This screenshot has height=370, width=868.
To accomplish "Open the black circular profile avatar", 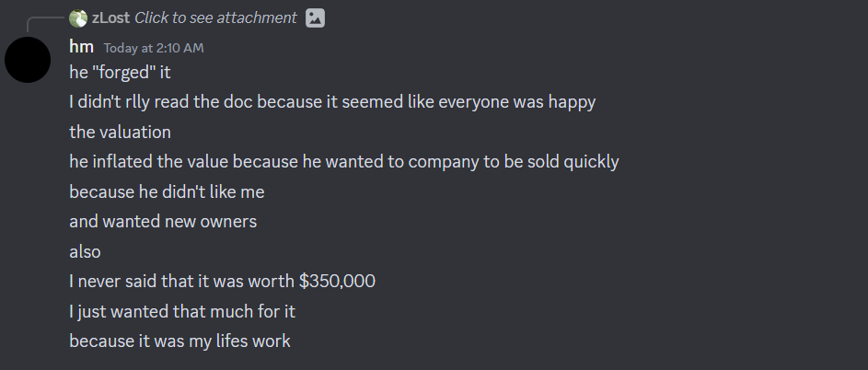I will pyautogui.click(x=28, y=60).
